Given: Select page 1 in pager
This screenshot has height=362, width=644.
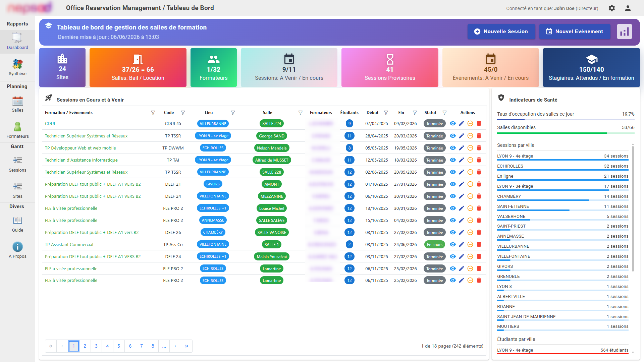Looking at the screenshot, I should click(x=74, y=346).
